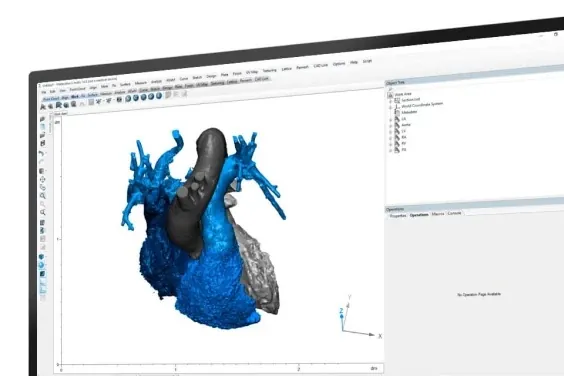Click the Undo arrow in left toolbar
The image size is (564, 376).
coord(41,154)
